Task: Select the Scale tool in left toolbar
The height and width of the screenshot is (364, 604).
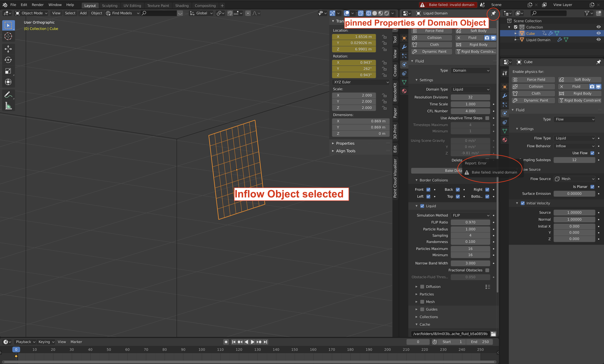Action: click(8, 71)
